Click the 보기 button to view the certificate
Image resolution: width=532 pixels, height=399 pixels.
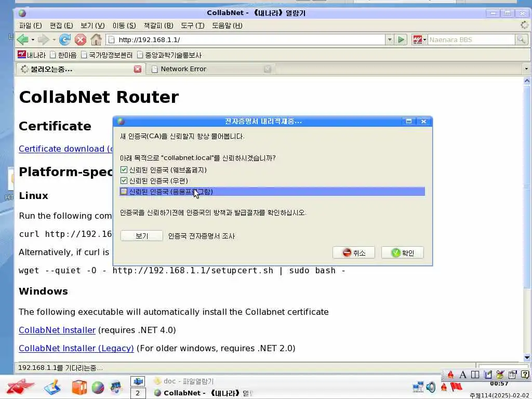click(141, 236)
